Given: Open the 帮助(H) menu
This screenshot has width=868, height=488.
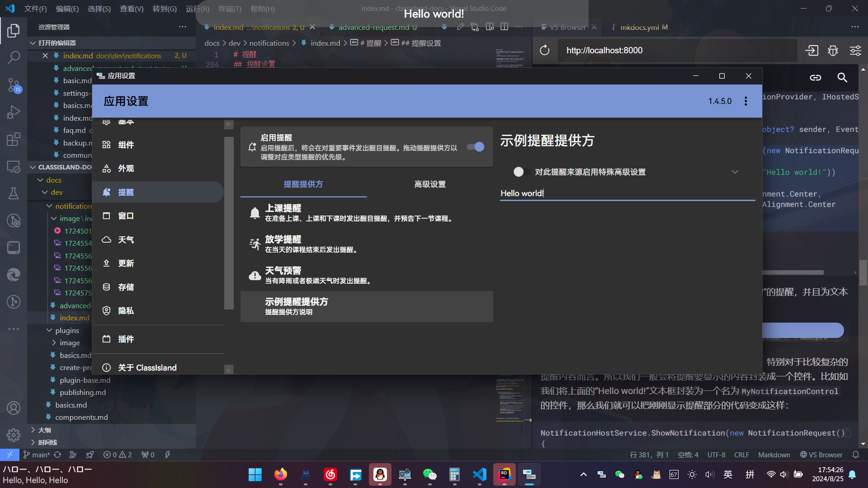Looking at the screenshot, I should pos(262,9).
